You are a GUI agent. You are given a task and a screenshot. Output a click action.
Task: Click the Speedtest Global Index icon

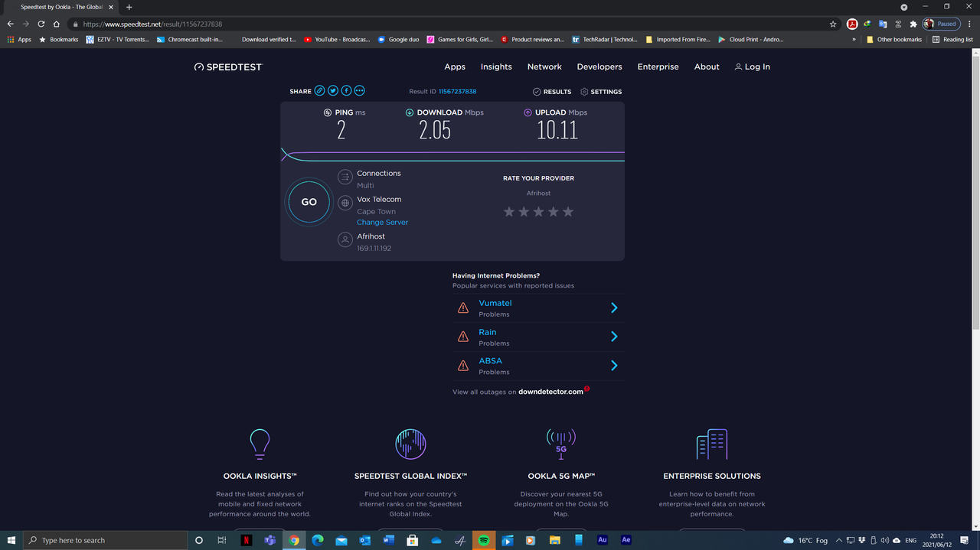(410, 444)
